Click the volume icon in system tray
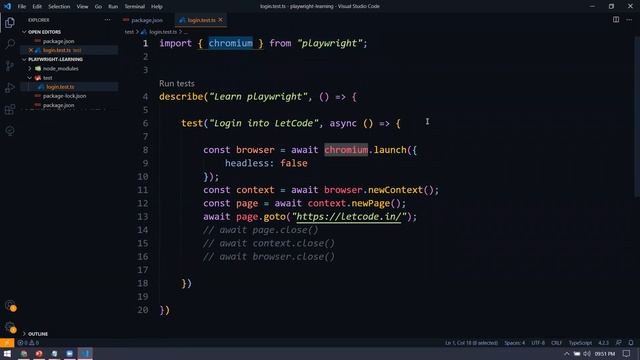The width and height of the screenshot is (640, 360). pyautogui.click(x=587, y=353)
